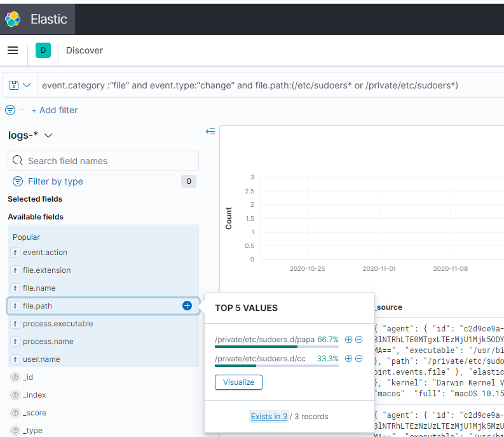Click type icon of user.name
This screenshot has height=437, width=504.
click(15, 359)
